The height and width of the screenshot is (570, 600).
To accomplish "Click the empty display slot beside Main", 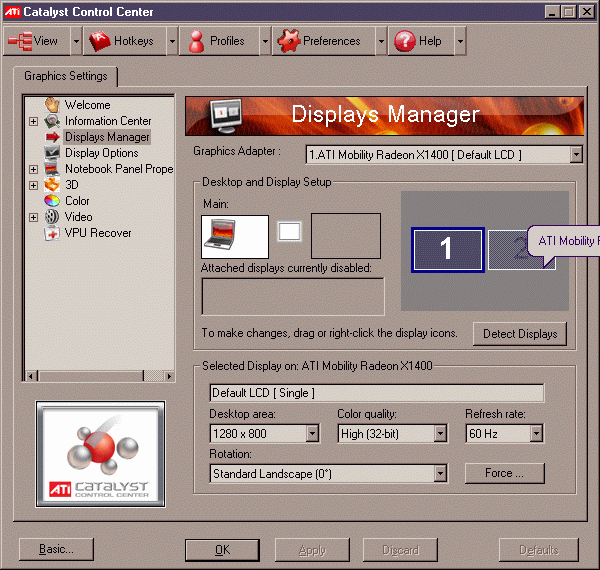I will pos(346,236).
